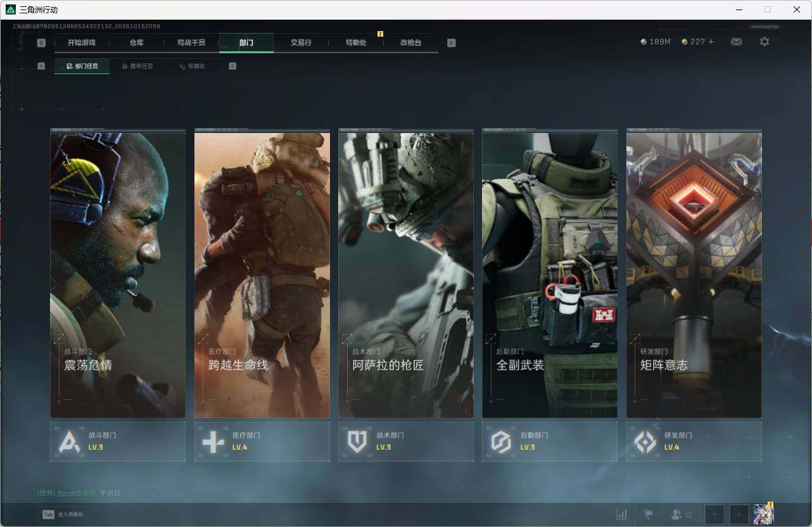This screenshot has height=527, width=812.
Task: Click the first empty squad slot plus
Action: pos(714,514)
